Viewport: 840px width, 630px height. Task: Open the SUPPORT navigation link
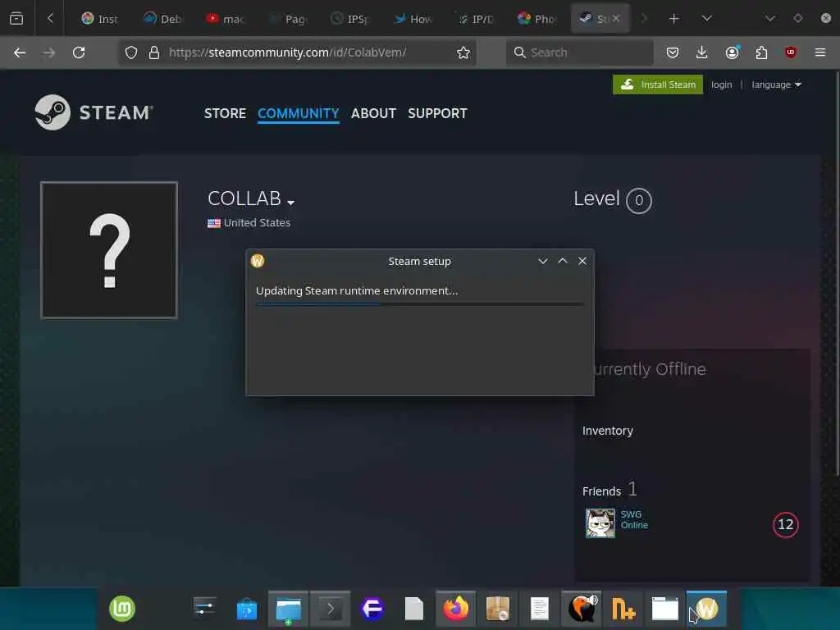[x=437, y=113]
